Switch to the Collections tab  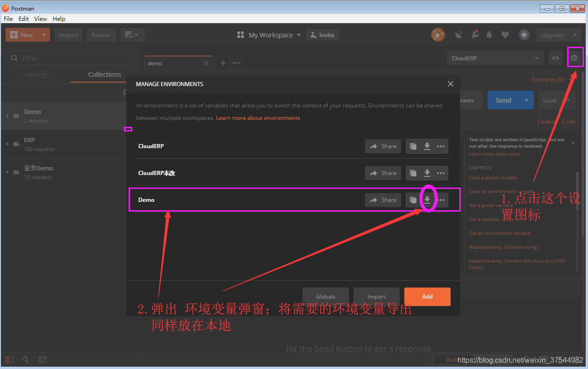tap(105, 75)
